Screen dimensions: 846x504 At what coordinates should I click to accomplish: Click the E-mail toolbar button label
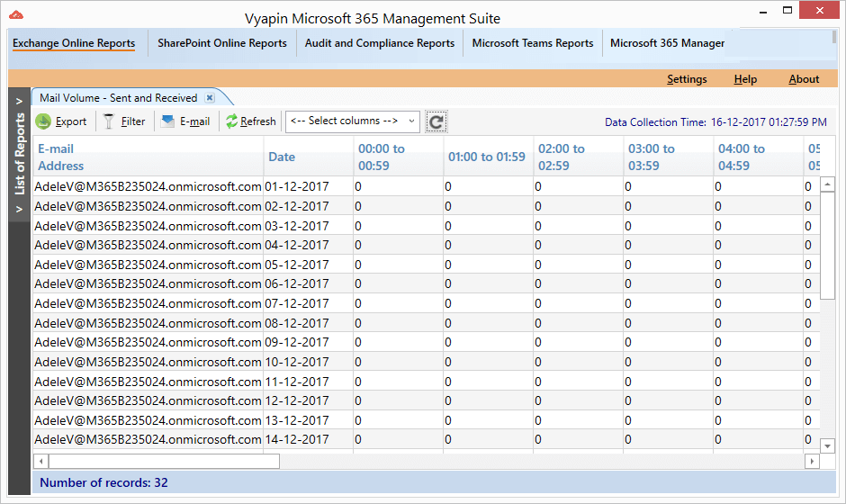click(x=194, y=121)
